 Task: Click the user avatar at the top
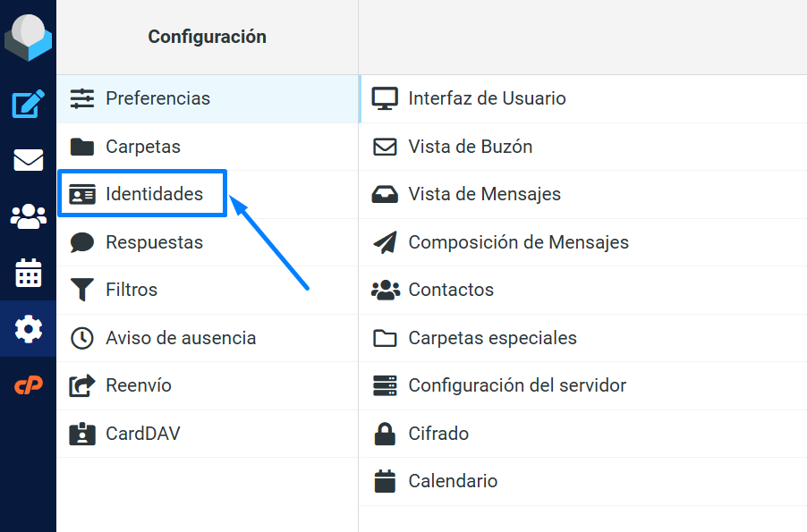[28, 38]
